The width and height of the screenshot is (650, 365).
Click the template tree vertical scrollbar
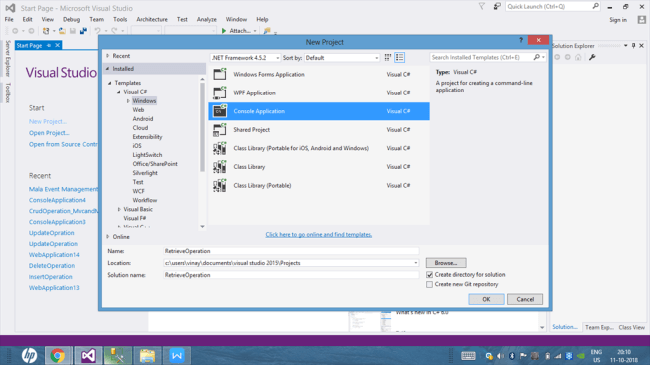point(202,127)
